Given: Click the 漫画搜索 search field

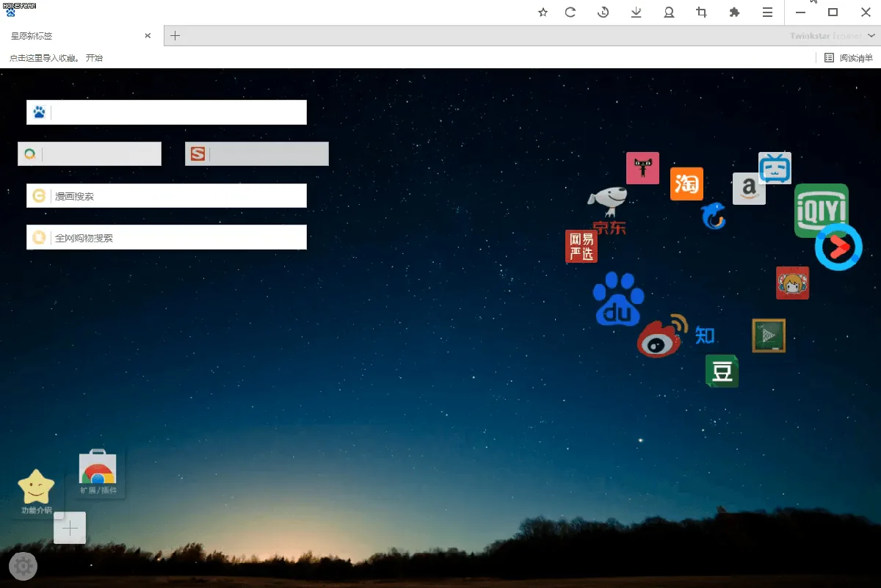Looking at the screenshot, I should (x=167, y=196).
